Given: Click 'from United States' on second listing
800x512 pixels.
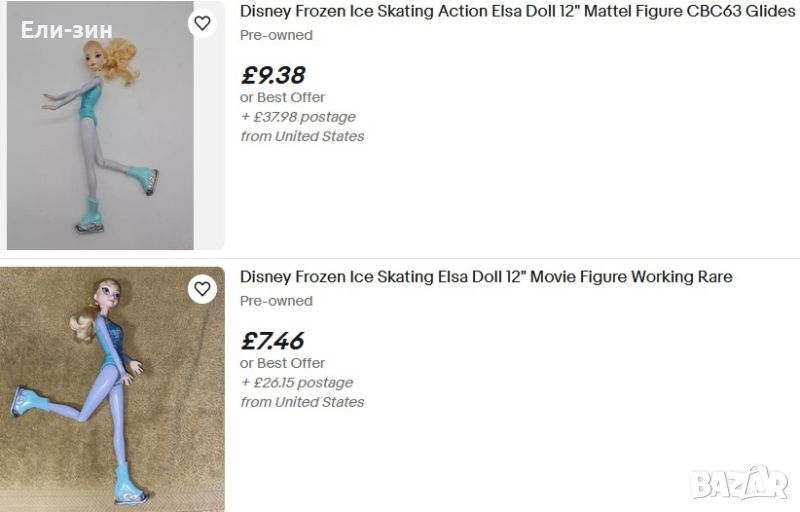Looking at the screenshot, I should click(302, 402).
